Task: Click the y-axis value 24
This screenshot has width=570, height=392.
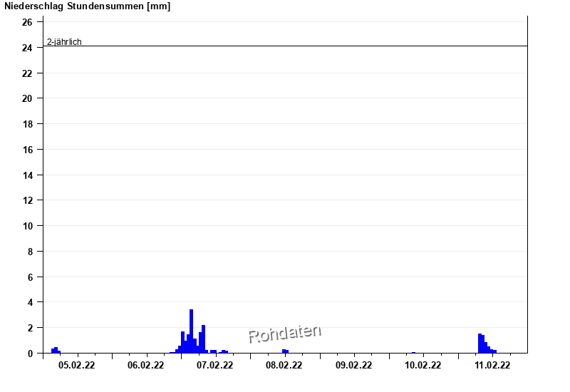Action: coord(27,48)
